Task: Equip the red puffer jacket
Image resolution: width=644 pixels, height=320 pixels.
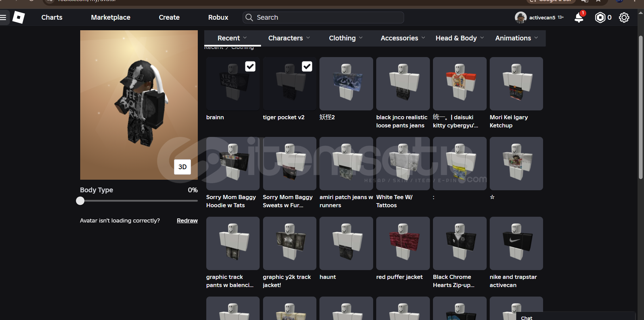Action: click(403, 244)
